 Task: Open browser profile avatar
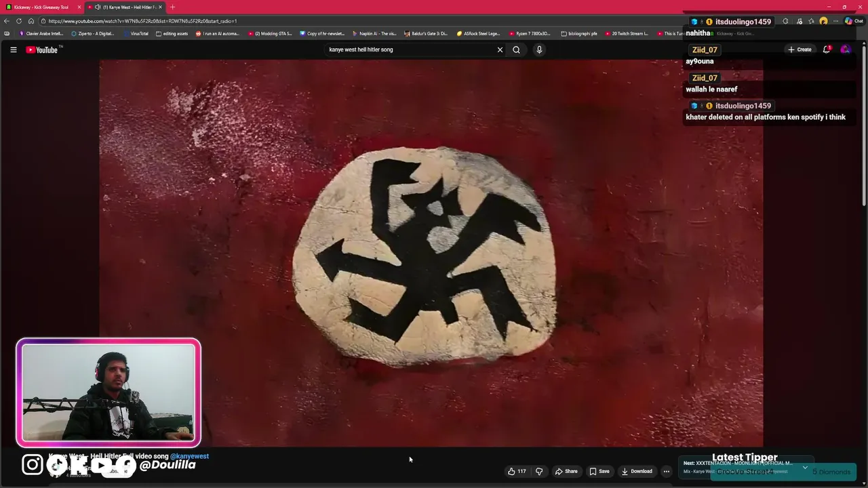(823, 21)
